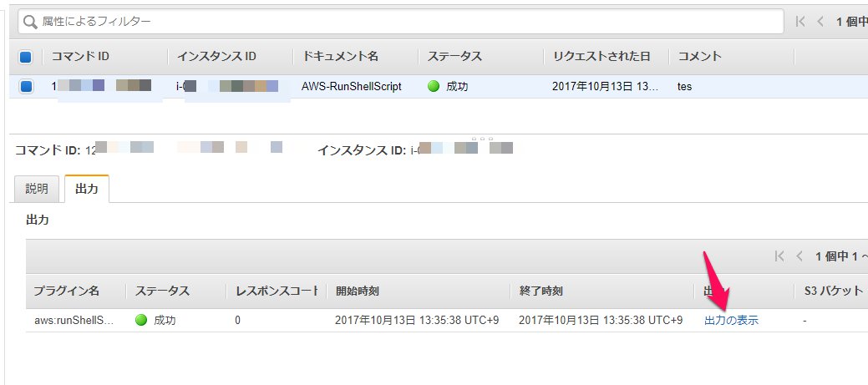Sort by コマンド ID column header

coord(80,57)
